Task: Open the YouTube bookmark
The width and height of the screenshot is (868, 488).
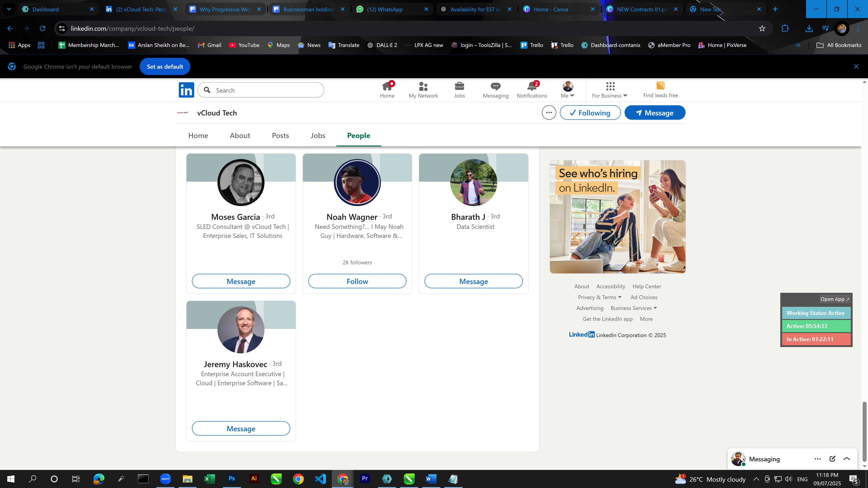Action: click(x=244, y=45)
